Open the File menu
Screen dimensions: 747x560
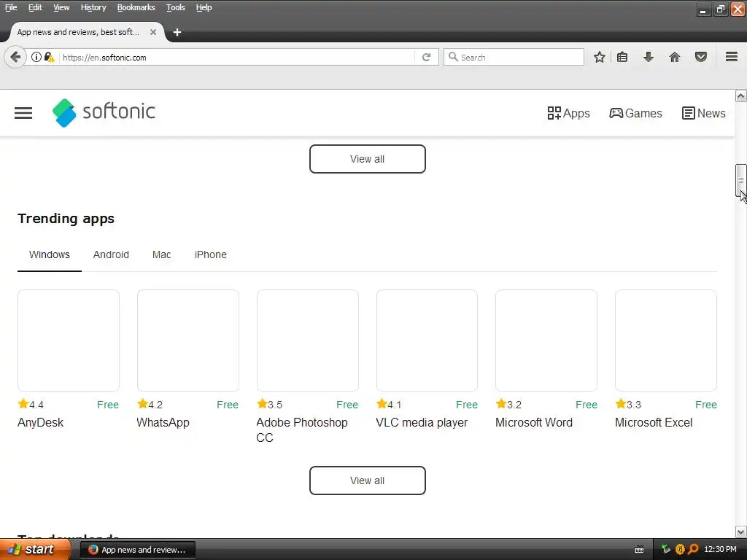pos(11,7)
